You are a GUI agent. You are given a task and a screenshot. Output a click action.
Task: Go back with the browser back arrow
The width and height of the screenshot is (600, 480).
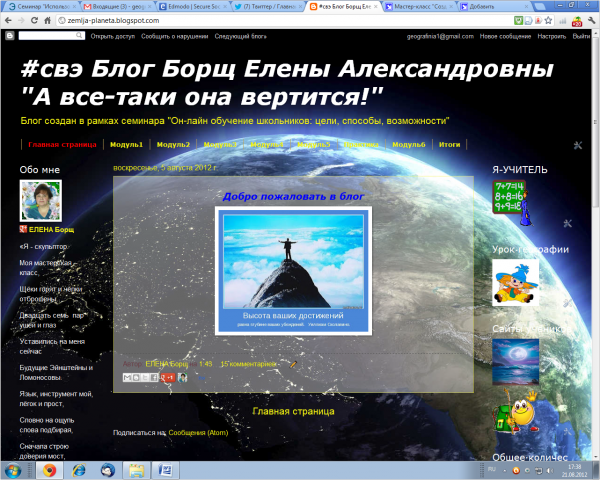[8, 20]
